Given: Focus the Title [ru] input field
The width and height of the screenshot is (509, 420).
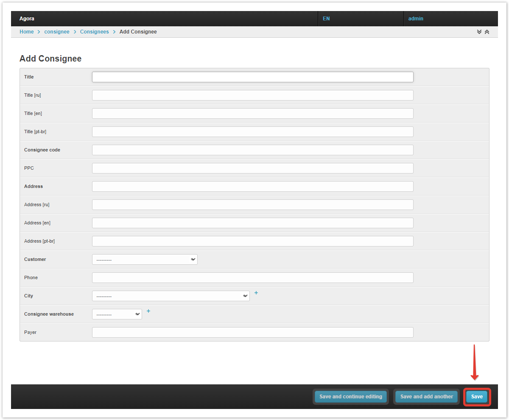Looking at the screenshot, I should 253,95.
